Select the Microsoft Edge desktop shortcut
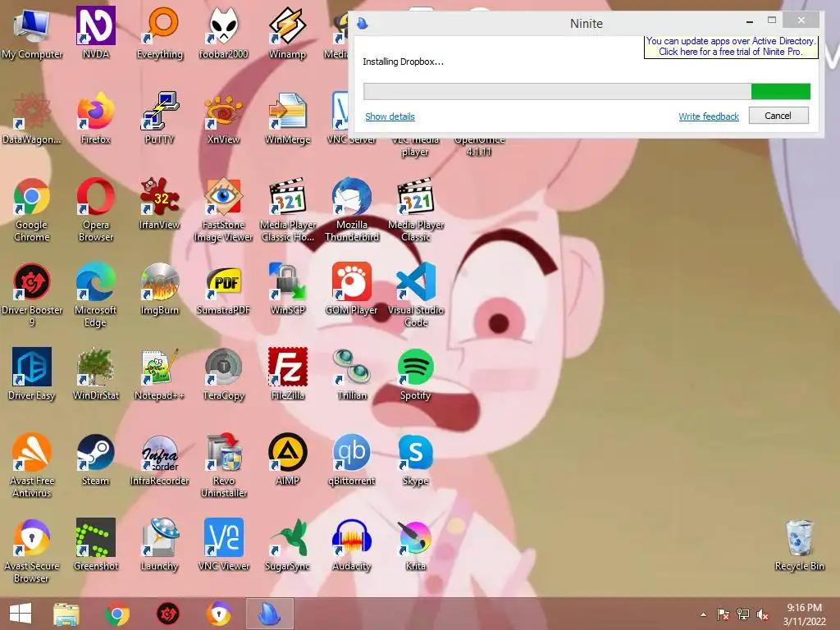 click(x=95, y=294)
